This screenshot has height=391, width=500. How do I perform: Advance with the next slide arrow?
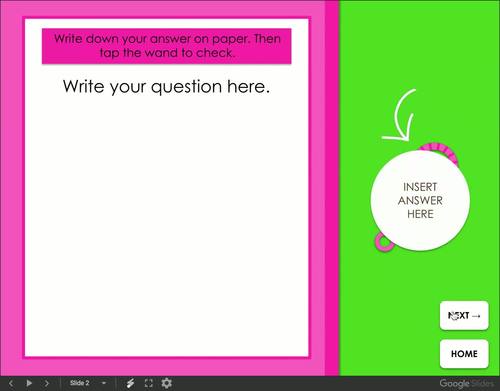pyautogui.click(x=47, y=383)
